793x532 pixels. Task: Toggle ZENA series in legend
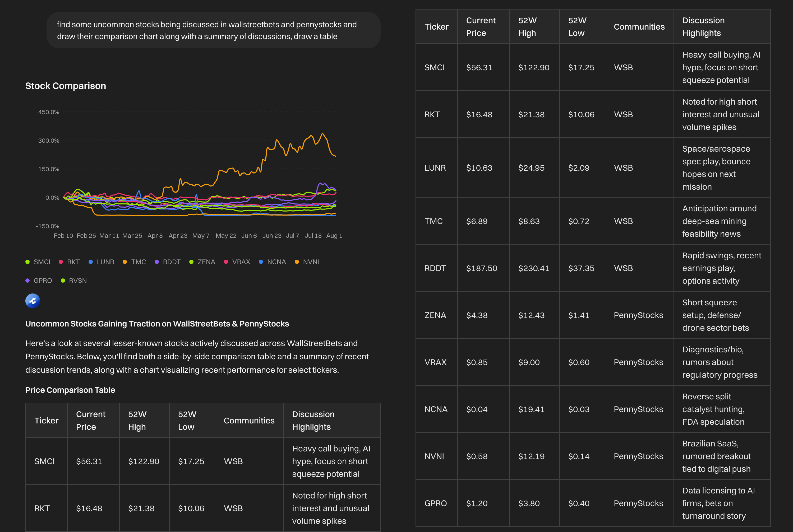point(206,262)
